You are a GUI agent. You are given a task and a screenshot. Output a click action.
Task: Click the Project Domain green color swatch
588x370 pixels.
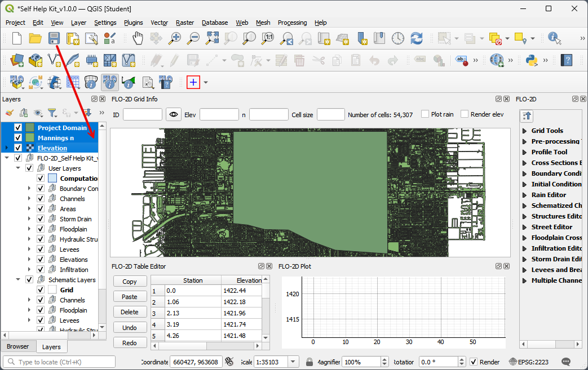[x=30, y=128]
